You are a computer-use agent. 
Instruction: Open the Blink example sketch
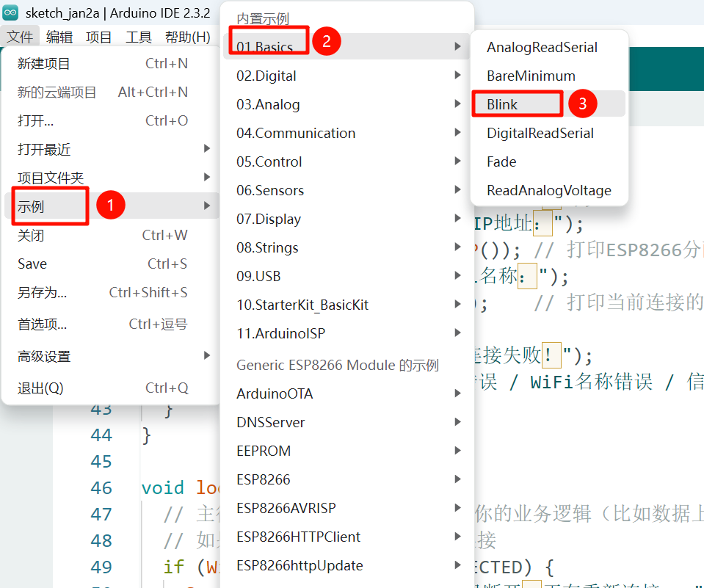(549, 104)
